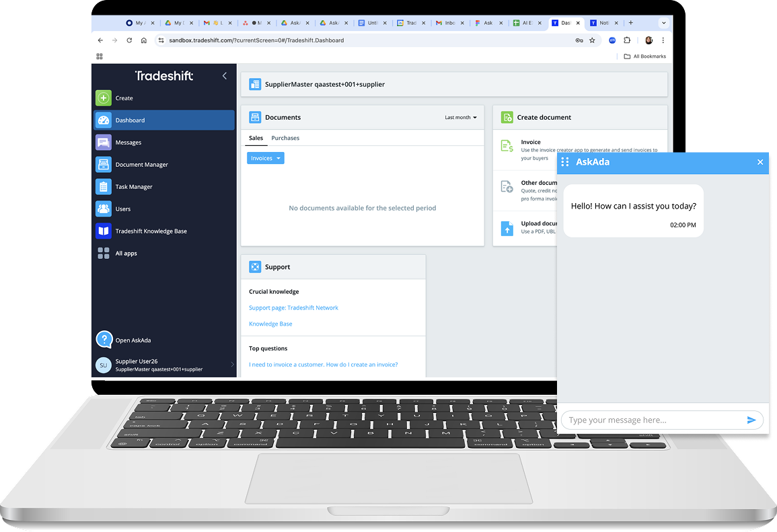This screenshot has width=777, height=532.
Task: Collapse the Tradeshift sidebar chevron
Action: 225,76
